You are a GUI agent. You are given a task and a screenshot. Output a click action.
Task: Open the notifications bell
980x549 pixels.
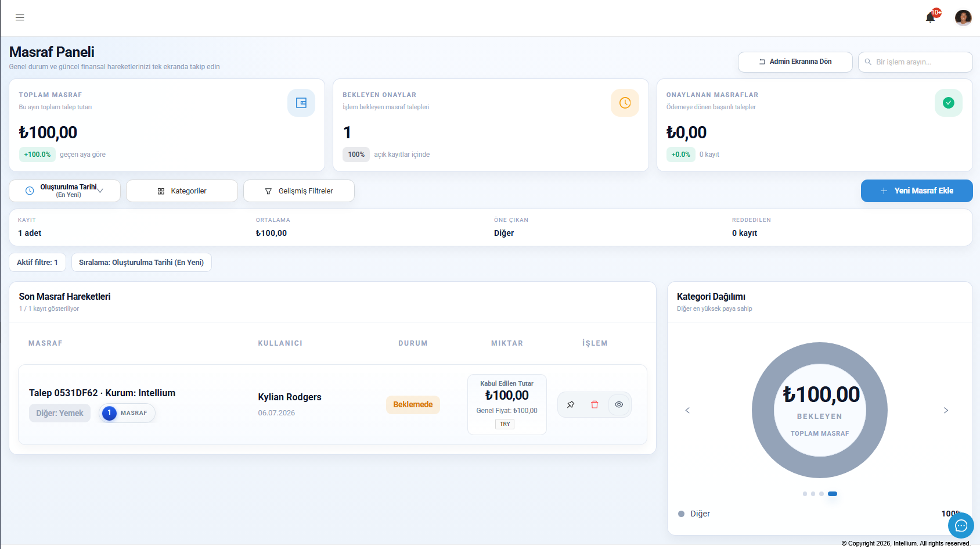[930, 17]
